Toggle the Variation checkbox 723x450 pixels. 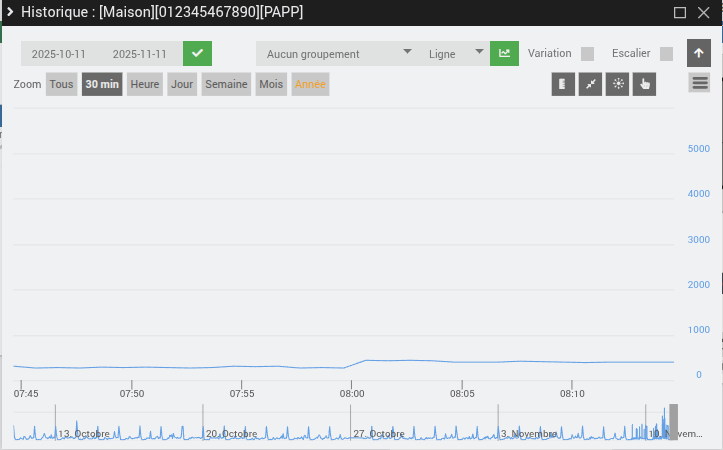tap(587, 54)
